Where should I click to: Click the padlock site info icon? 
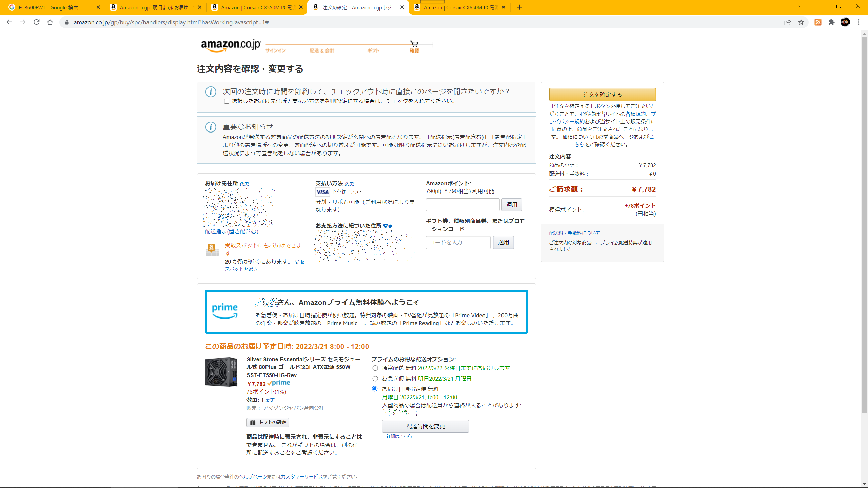coord(67,22)
